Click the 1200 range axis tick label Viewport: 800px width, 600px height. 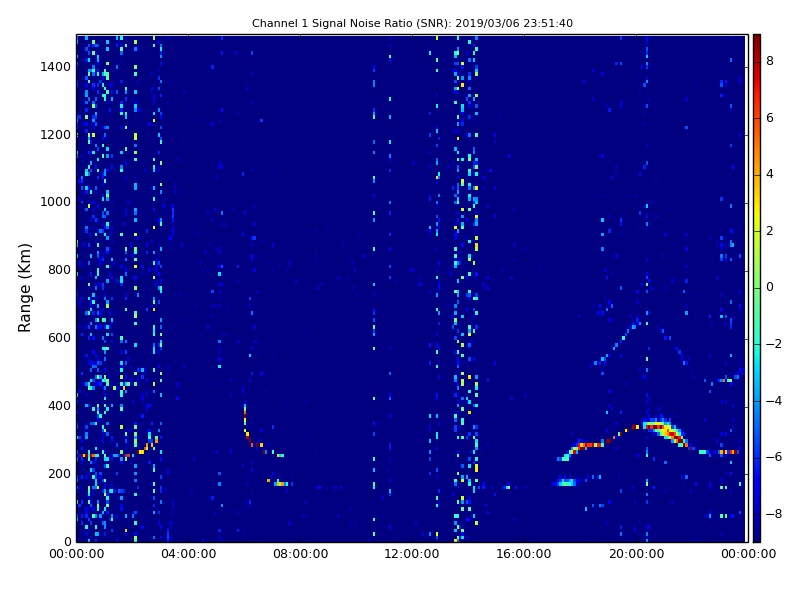pos(56,135)
